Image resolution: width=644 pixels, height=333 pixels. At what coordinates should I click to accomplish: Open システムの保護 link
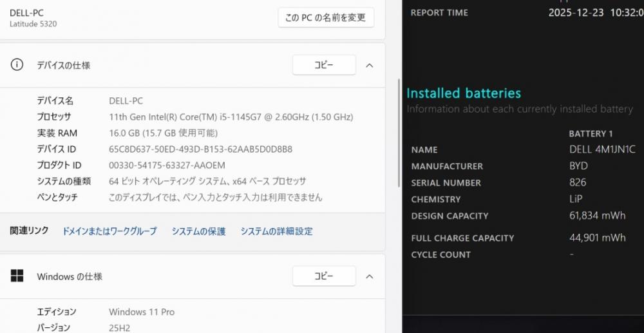198,231
